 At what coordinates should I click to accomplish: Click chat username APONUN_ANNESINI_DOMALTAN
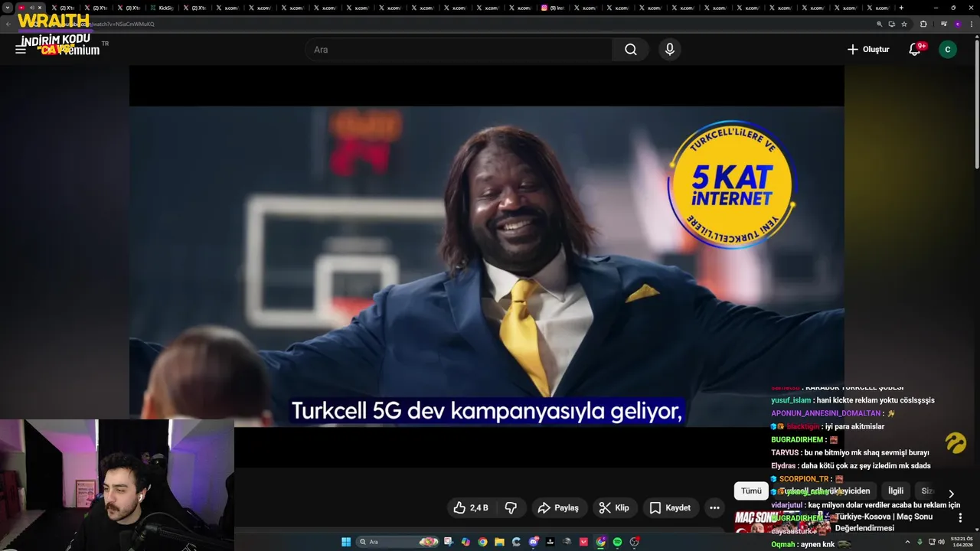[825, 413]
